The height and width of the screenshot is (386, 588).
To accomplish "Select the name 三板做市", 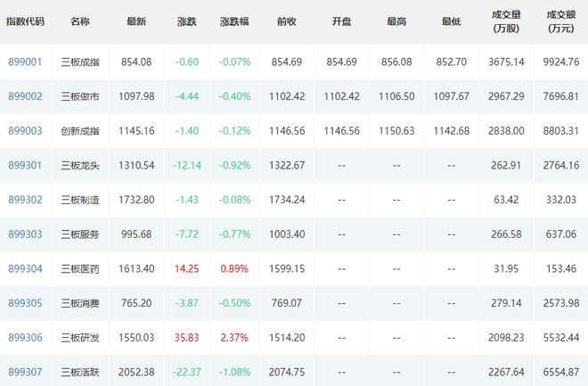I will (80, 96).
